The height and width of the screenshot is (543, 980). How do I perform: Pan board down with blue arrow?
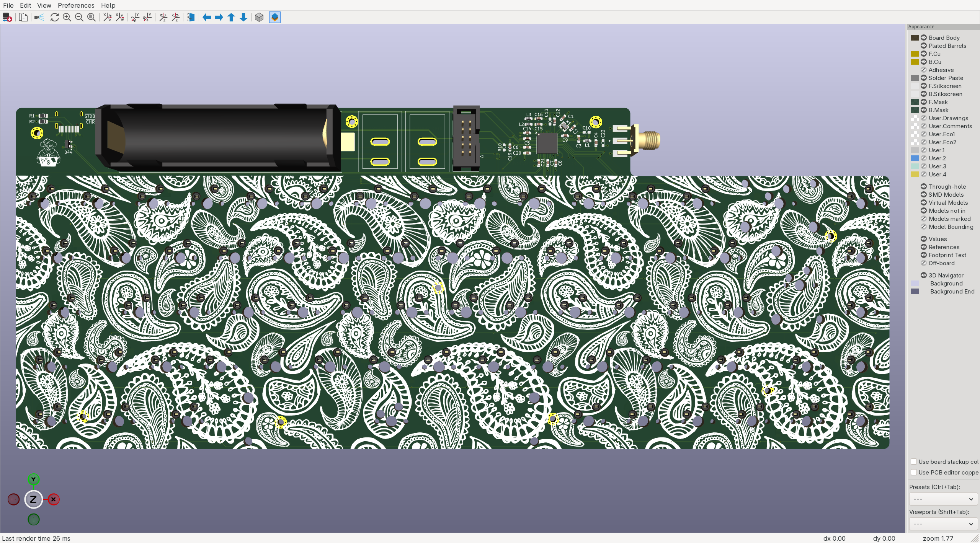(x=243, y=17)
